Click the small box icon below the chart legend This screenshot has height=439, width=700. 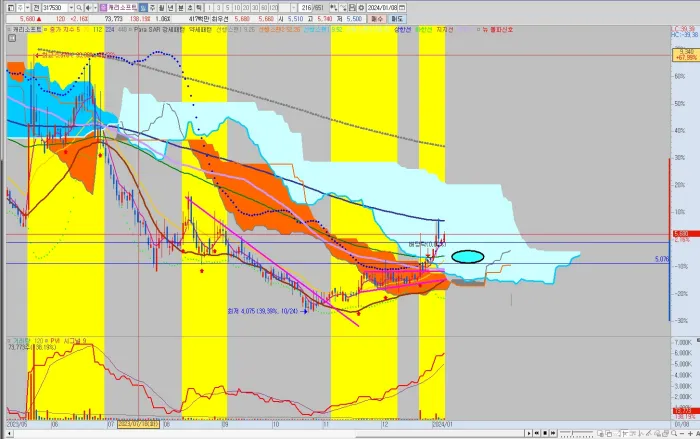[12, 38]
